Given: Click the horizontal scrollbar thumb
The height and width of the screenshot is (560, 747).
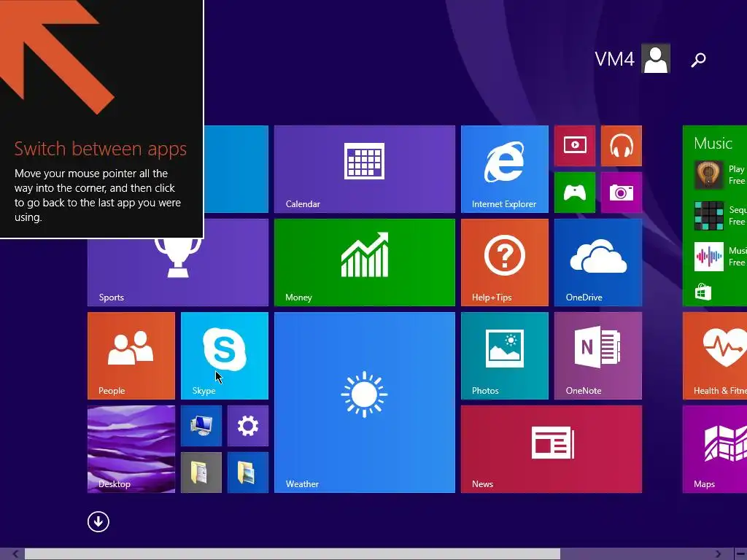Looking at the screenshot, I should point(293,554).
